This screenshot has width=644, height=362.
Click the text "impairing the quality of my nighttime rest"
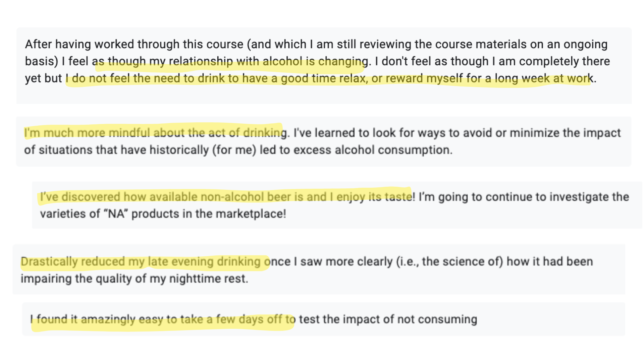[134, 279]
